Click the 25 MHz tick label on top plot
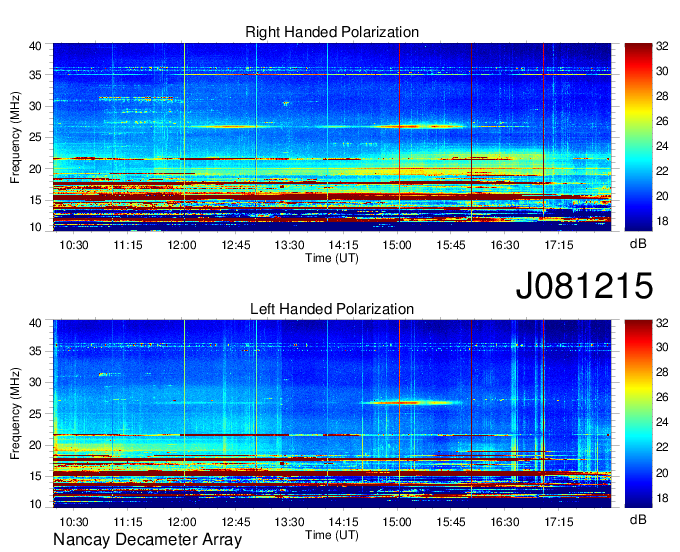 (x=36, y=137)
